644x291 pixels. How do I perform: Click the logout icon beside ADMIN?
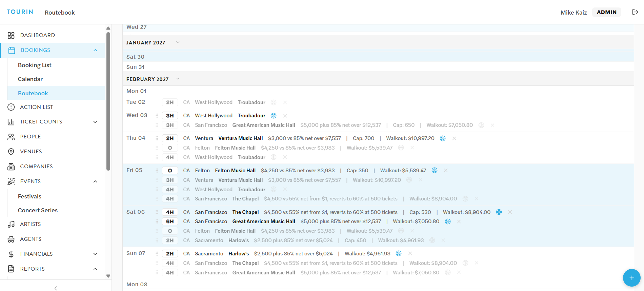click(x=635, y=12)
